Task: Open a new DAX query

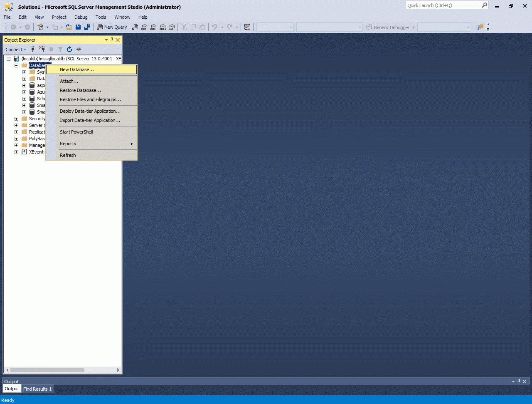Action: [172, 27]
